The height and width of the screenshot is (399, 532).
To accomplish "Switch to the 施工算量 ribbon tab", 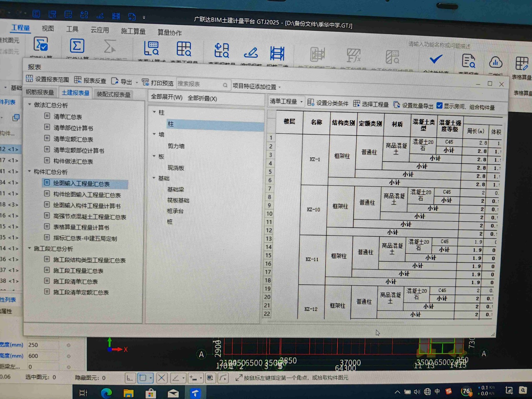I will click(133, 31).
